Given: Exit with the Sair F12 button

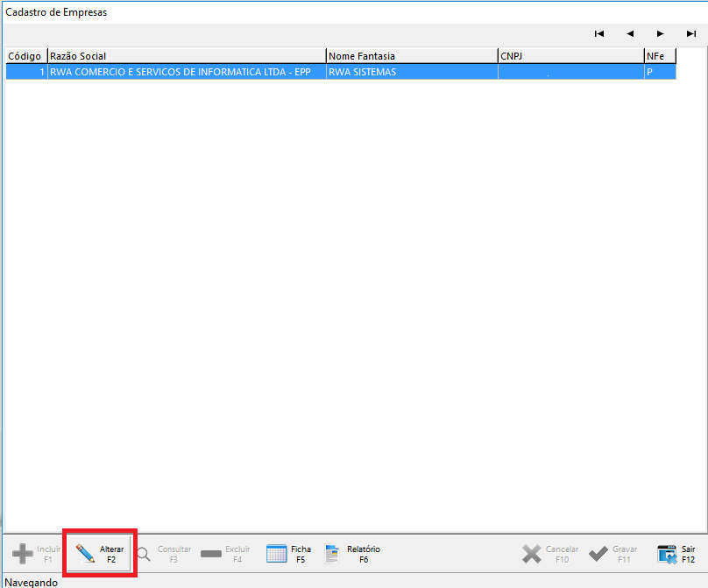Looking at the screenshot, I should [676, 554].
